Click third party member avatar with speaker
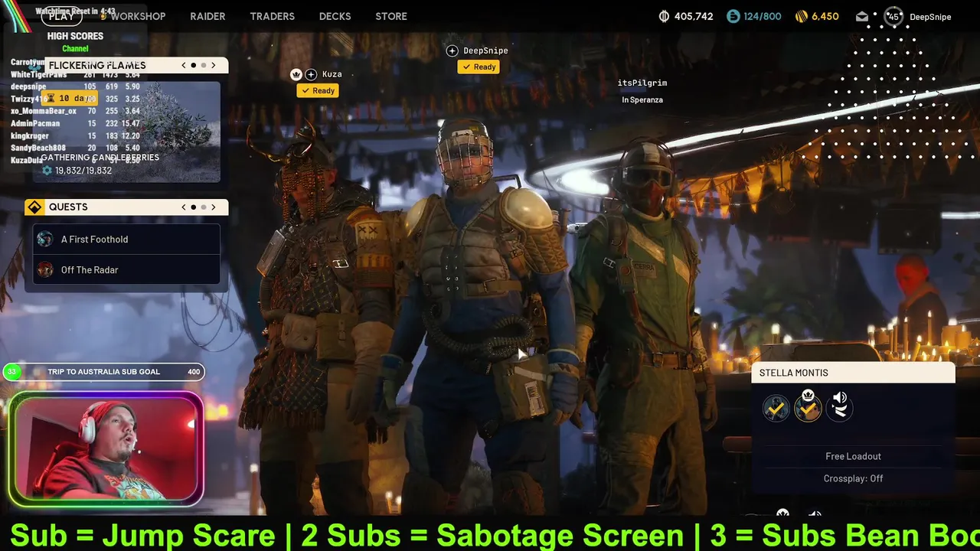Image resolution: width=980 pixels, height=551 pixels. [840, 408]
